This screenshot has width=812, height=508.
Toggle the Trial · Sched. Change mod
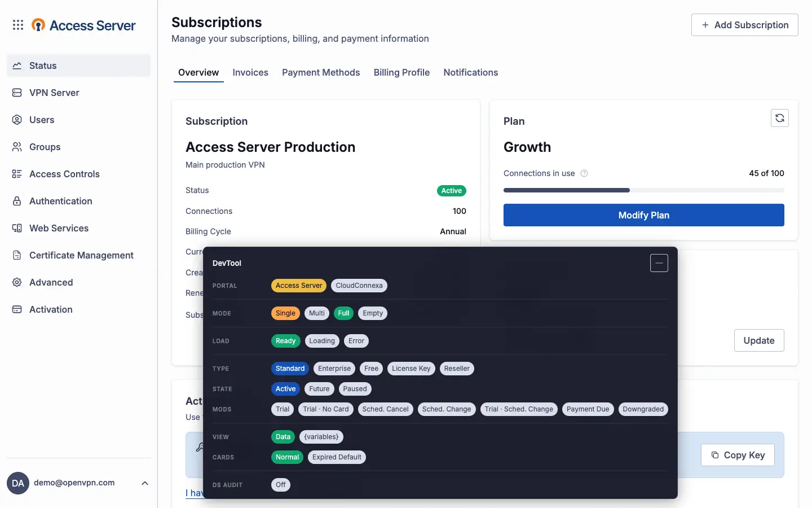pyautogui.click(x=519, y=409)
